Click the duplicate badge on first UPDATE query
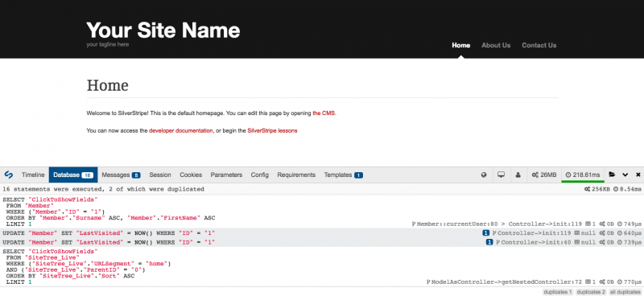This screenshot has height=296, width=644. (x=486, y=232)
